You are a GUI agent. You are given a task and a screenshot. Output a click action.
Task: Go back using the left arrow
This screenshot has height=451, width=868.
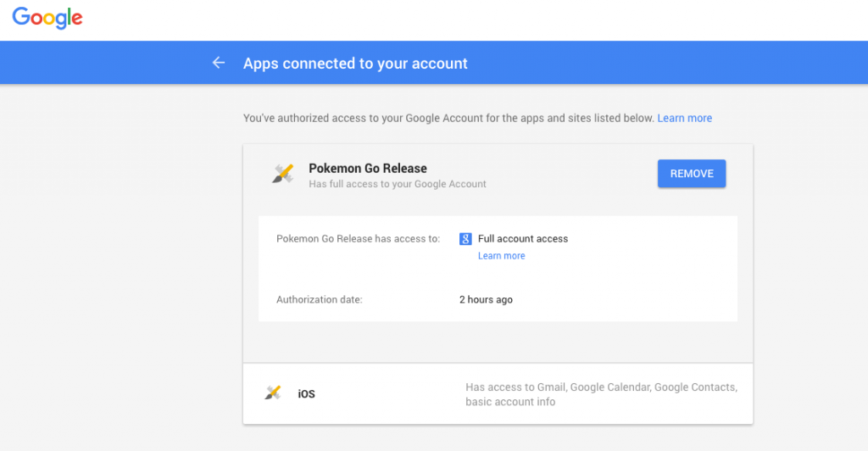[x=219, y=63]
